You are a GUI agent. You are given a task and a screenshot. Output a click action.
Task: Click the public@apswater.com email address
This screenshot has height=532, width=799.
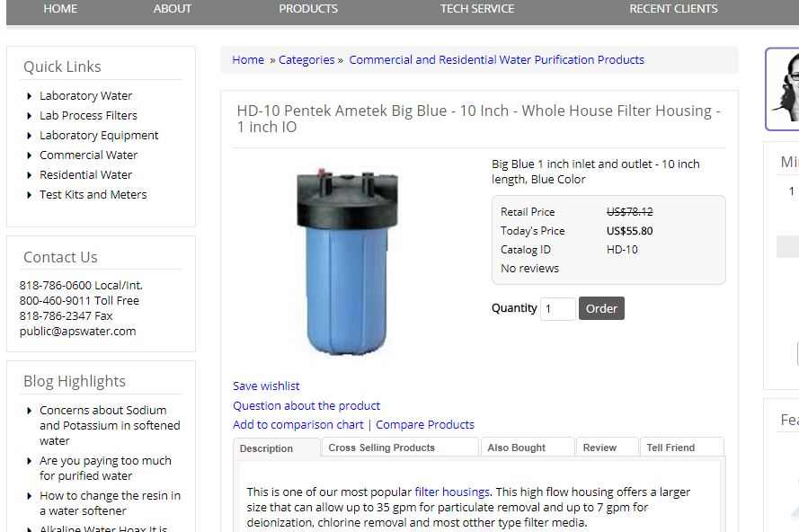[x=77, y=332]
